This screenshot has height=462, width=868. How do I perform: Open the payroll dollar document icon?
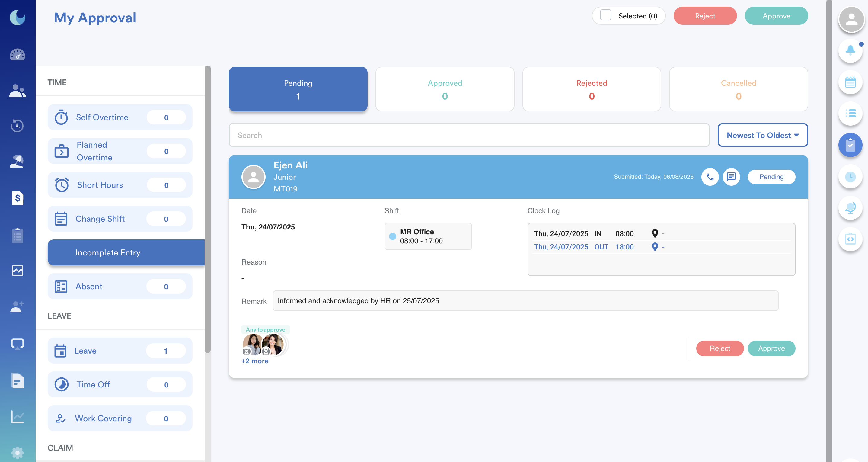pyautogui.click(x=17, y=198)
